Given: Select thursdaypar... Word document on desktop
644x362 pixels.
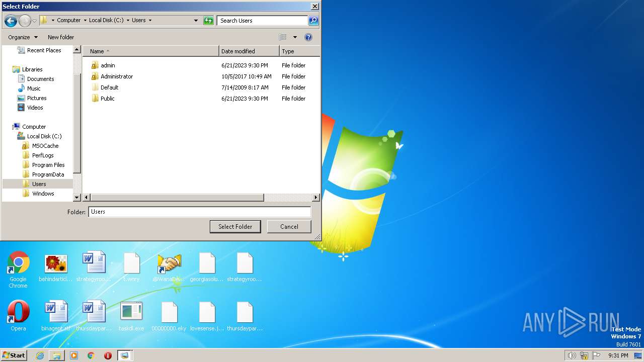Looking at the screenshot, I should 94,316.
